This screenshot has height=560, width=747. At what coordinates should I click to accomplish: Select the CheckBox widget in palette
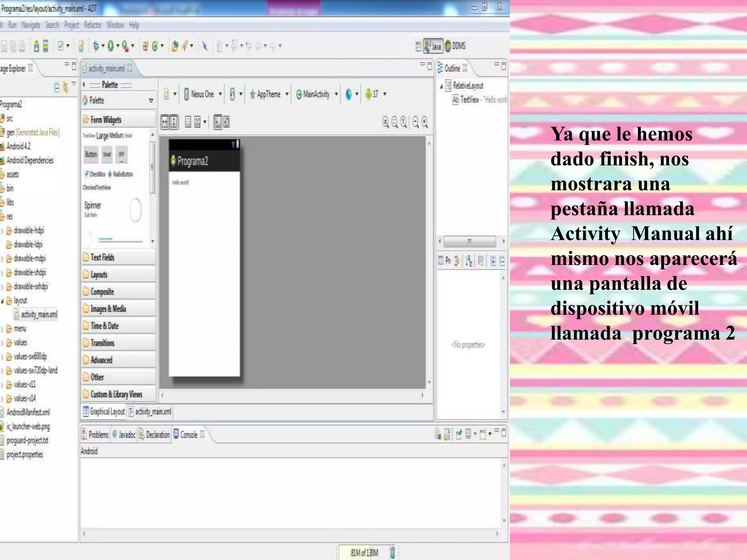(x=95, y=174)
